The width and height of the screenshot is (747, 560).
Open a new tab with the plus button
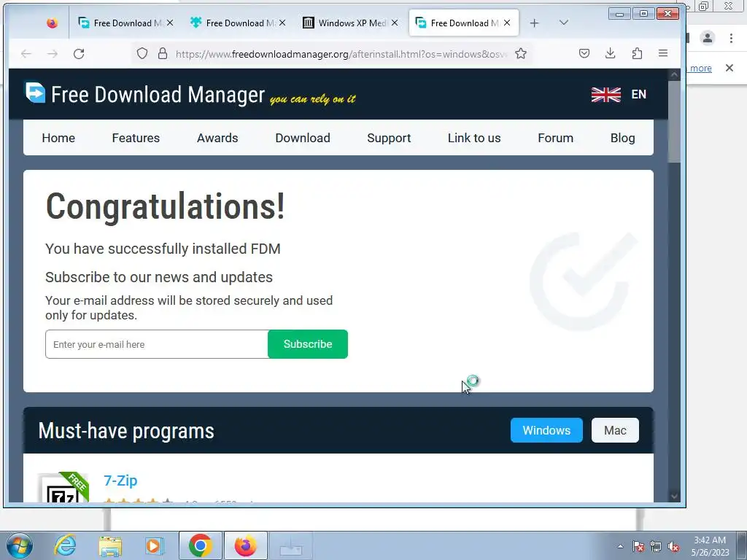point(534,23)
